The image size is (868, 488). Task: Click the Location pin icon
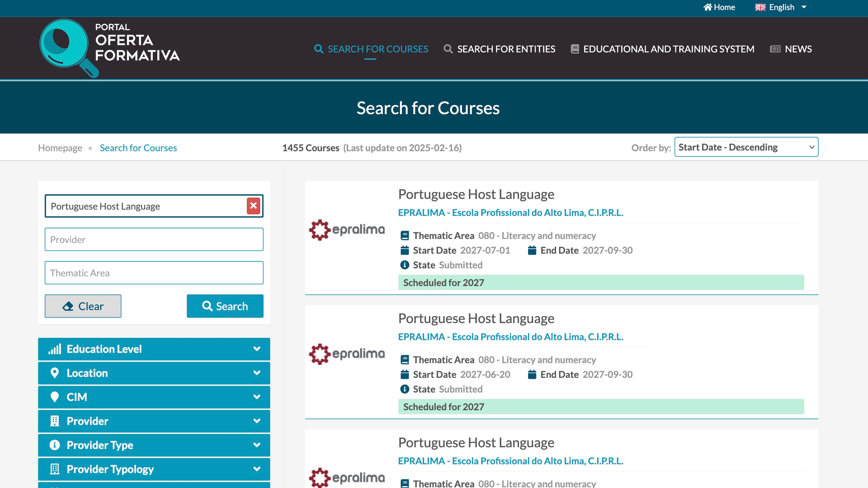tap(55, 373)
